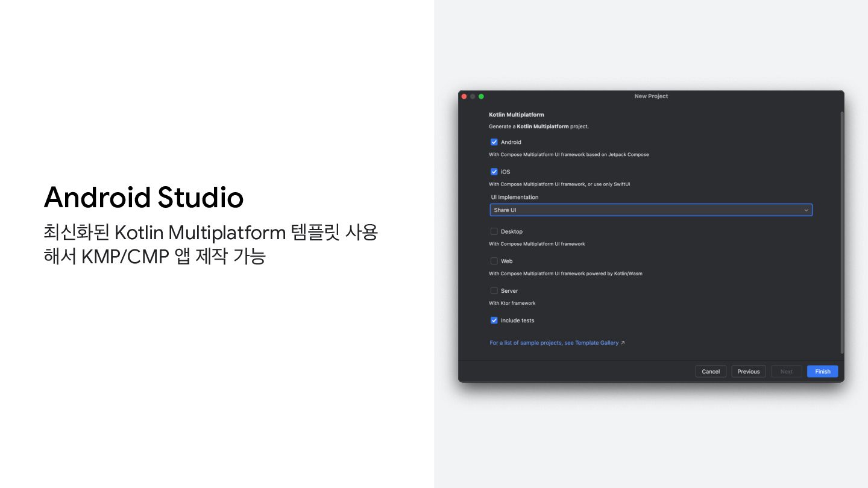Go back with the Previous button

pos(749,372)
